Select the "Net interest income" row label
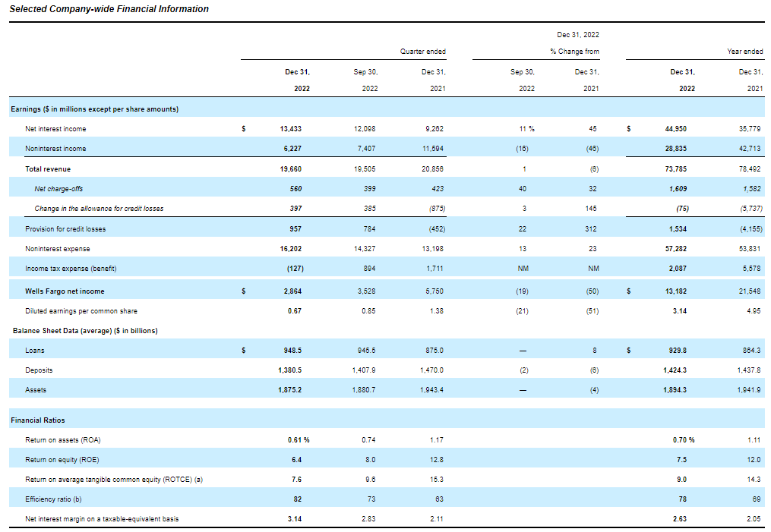This screenshot has width=771, height=532. coord(55,129)
